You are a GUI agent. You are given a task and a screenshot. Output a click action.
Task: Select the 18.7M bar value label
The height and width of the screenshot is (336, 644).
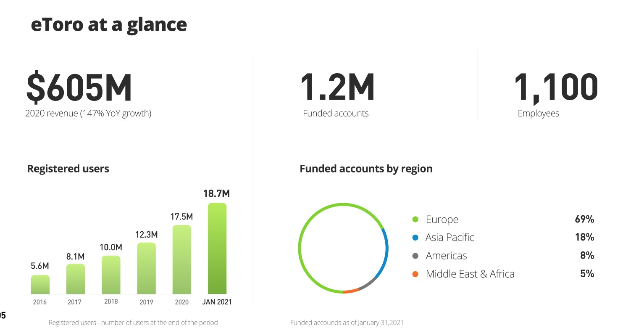pyautogui.click(x=216, y=194)
